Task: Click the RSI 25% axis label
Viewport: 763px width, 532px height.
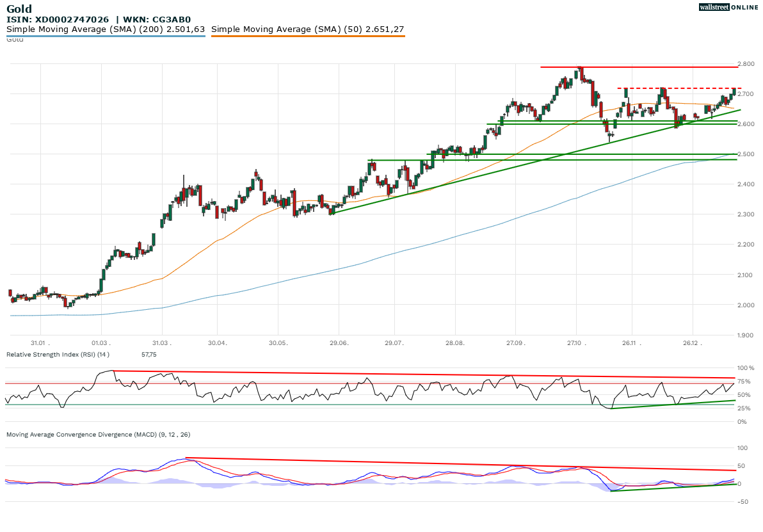Action: (744, 408)
